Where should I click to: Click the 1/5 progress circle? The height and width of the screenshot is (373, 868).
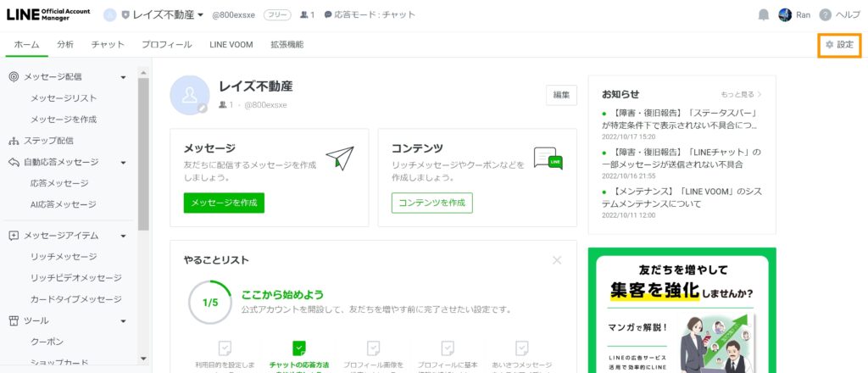[x=210, y=303]
